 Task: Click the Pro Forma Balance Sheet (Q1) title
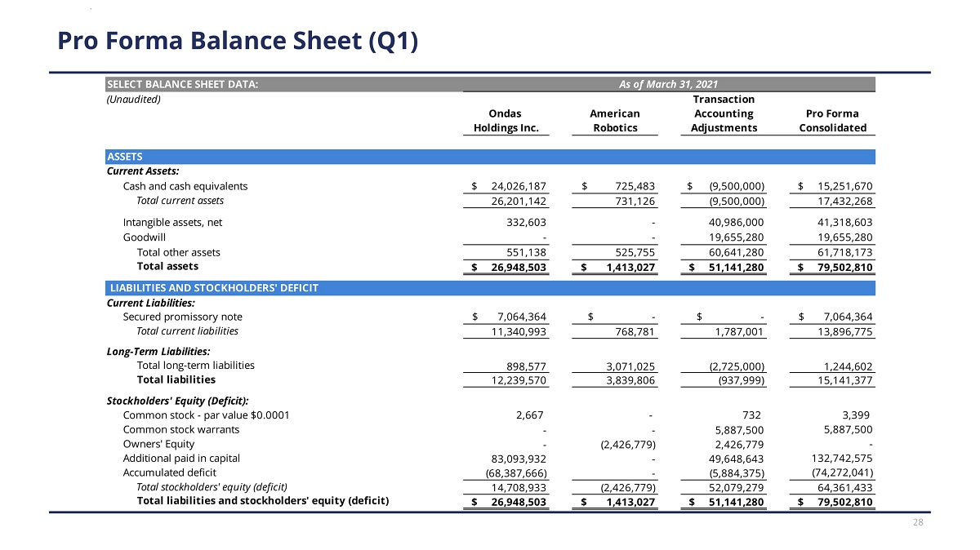[x=238, y=41]
